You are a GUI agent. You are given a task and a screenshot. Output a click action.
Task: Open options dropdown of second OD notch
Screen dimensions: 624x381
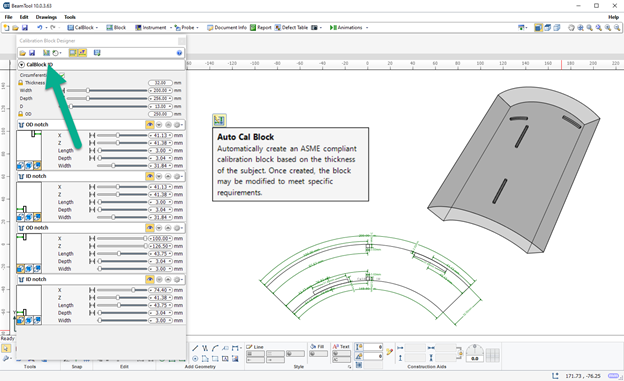178,228
